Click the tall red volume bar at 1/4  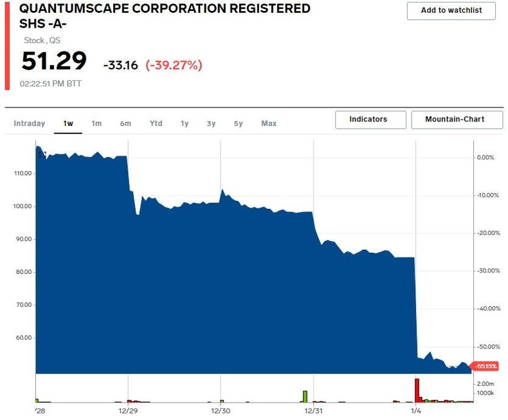tap(417, 390)
